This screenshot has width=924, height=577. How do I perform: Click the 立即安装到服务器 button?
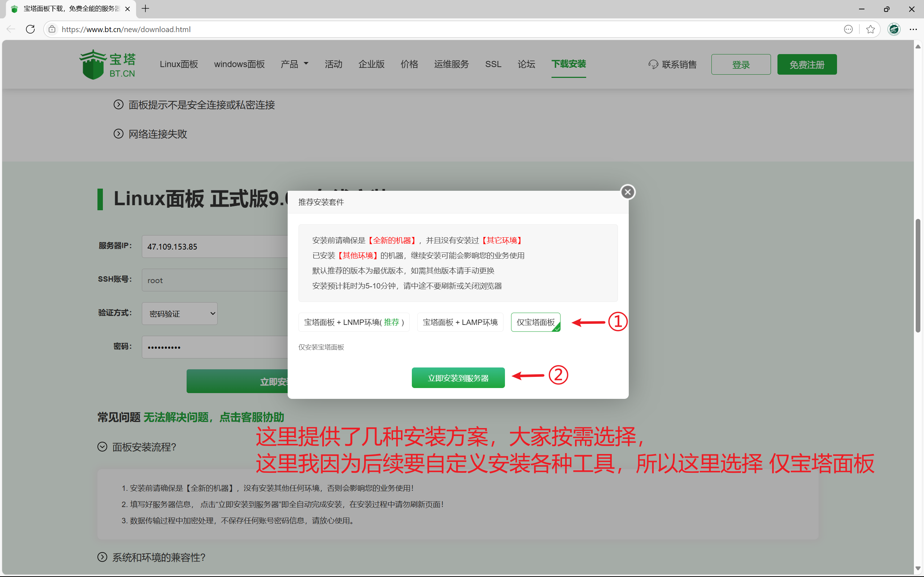click(x=458, y=378)
